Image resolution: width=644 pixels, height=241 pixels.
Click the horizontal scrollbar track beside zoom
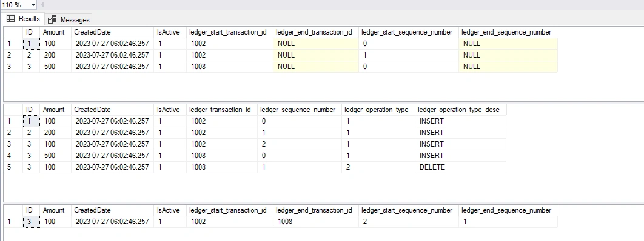[344, 5]
